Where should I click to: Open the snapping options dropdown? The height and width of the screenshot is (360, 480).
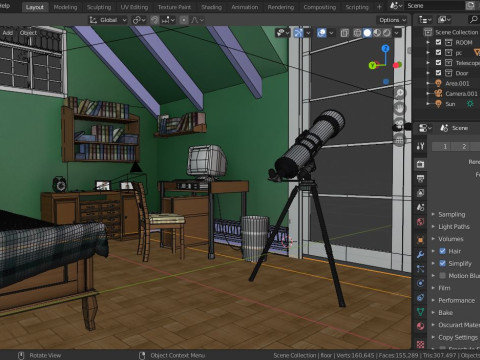tap(168, 20)
